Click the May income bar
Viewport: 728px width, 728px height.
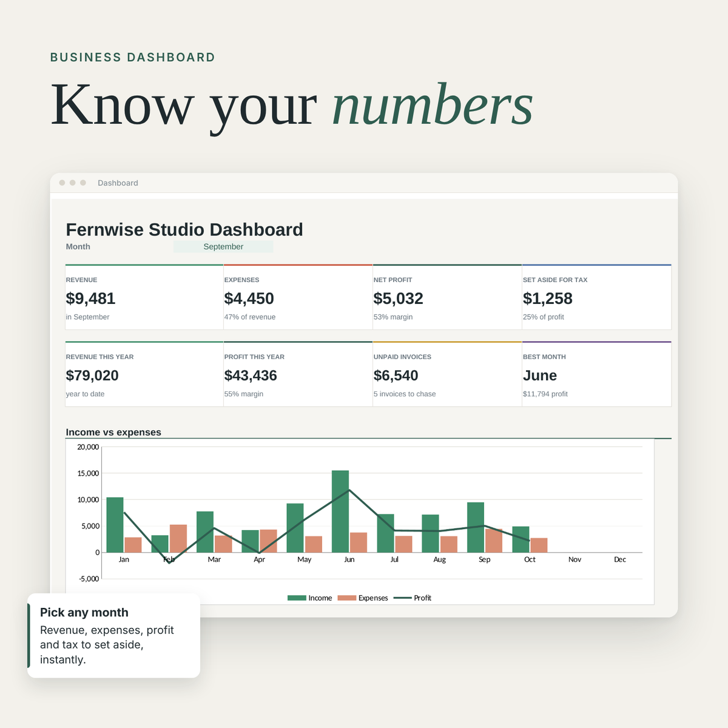point(295,528)
